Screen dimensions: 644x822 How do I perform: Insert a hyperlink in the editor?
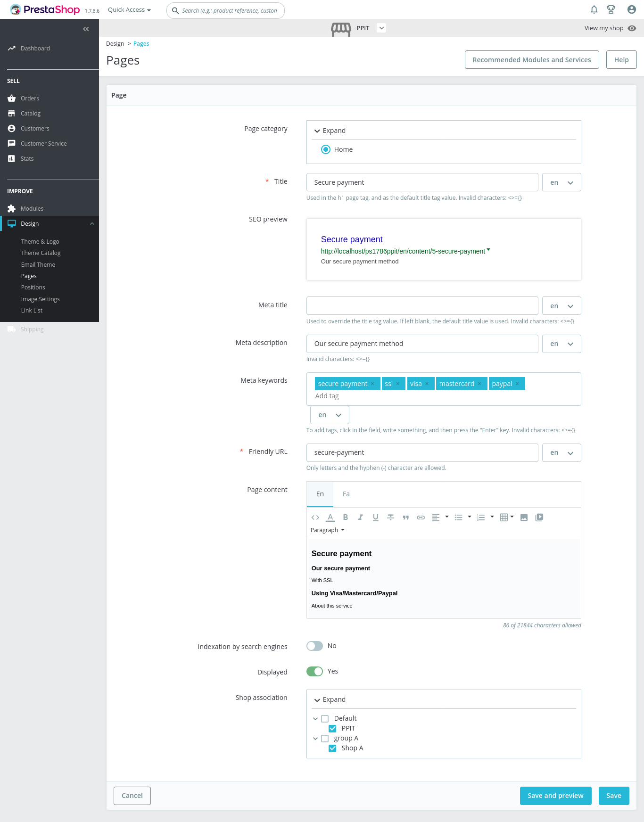421,518
